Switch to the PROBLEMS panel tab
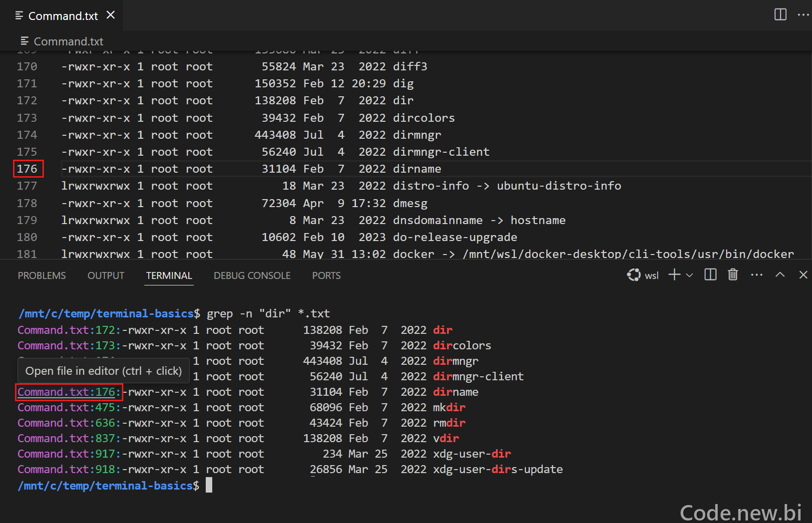Image resolution: width=812 pixels, height=523 pixels. pyautogui.click(x=42, y=275)
